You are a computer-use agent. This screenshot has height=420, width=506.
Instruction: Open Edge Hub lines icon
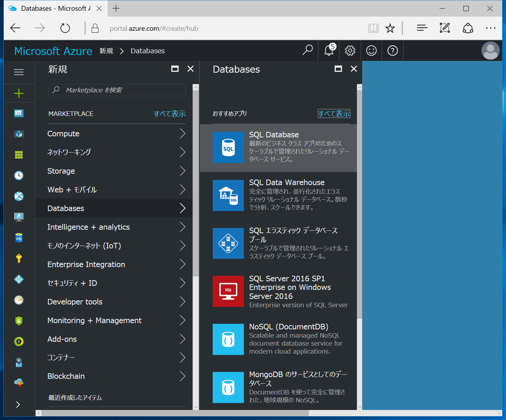(x=422, y=28)
